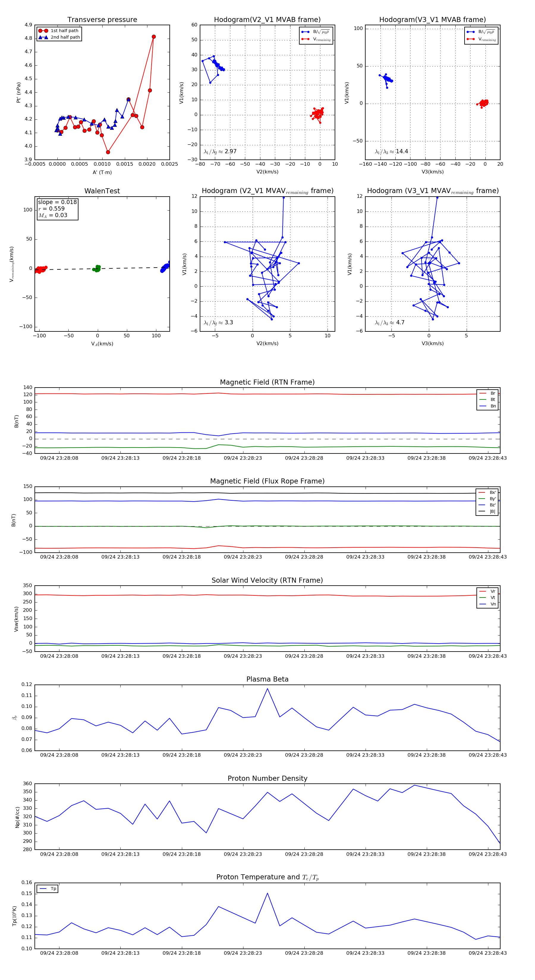The height and width of the screenshot is (980, 535).
Task: Click the 'Hodogram (V3_V1 MVAV remaining frame)' title
Action: click(x=432, y=191)
